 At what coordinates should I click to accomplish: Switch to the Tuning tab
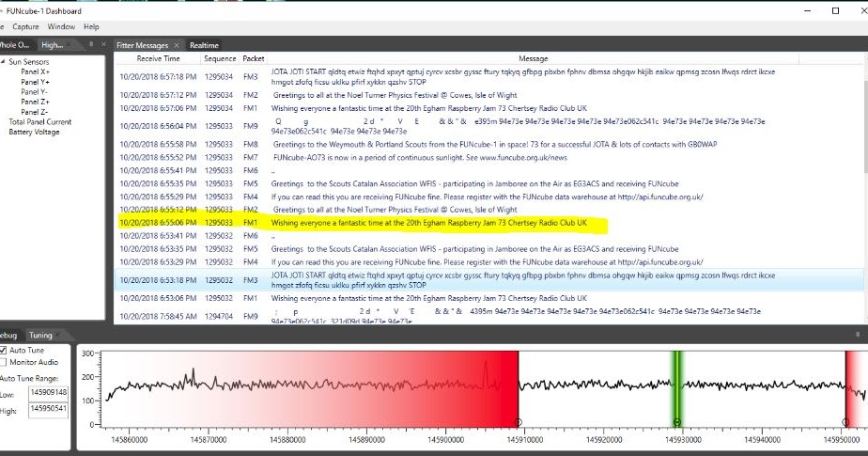pyautogui.click(x=40, y=336)
